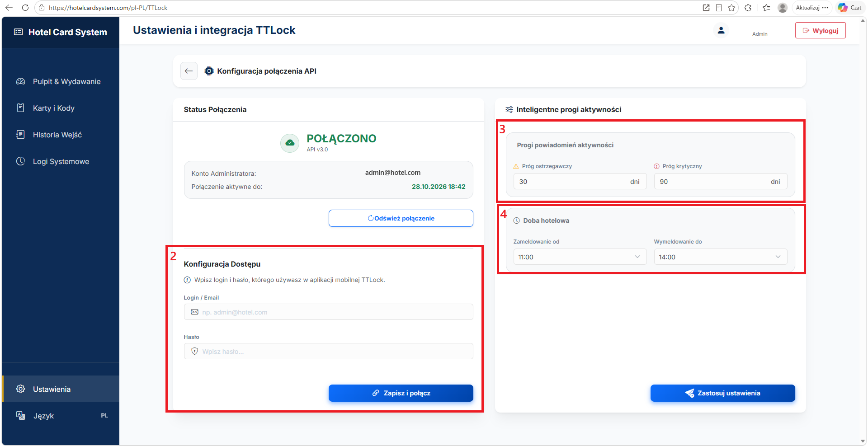Click the clock icon next to Doba hotelowa

click(x=517, y=221)
